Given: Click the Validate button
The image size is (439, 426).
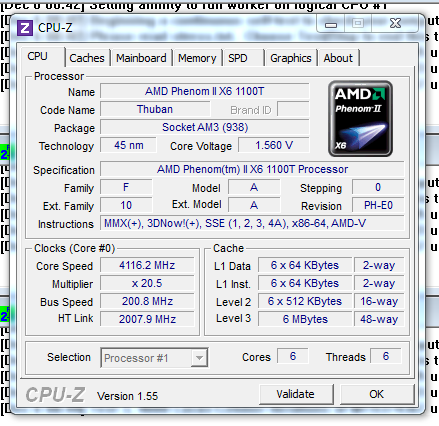Looking at the screenshot, I should (296, 394).
